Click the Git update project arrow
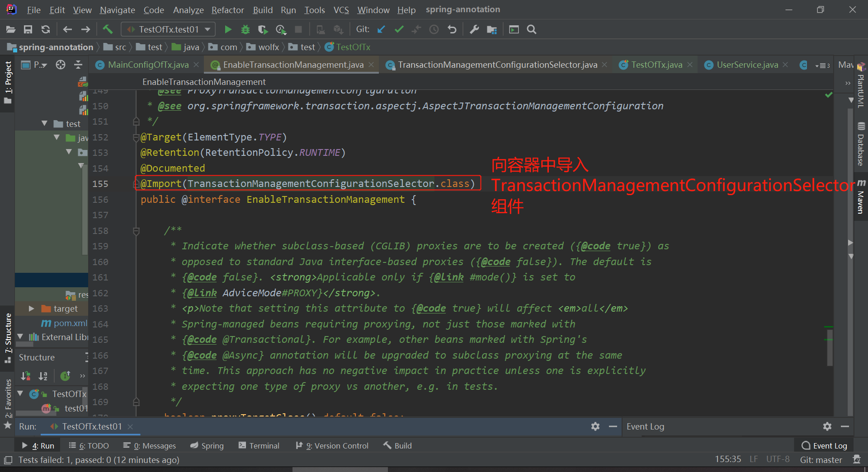Image resolution: width=868 pixels, height=472 pixels. (381, 29)
